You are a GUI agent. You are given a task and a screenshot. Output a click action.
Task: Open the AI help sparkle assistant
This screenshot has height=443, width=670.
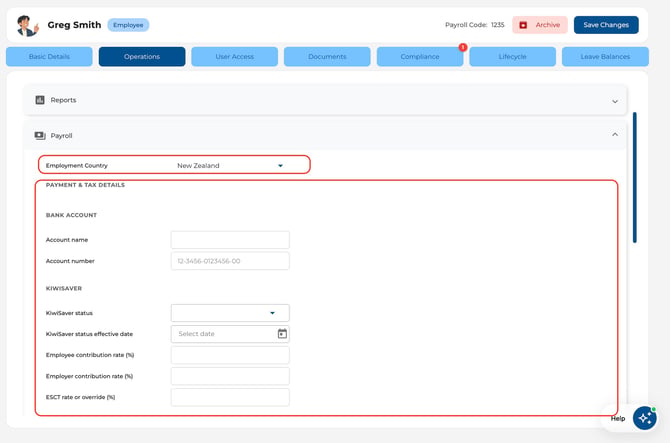tap(644, 418)
